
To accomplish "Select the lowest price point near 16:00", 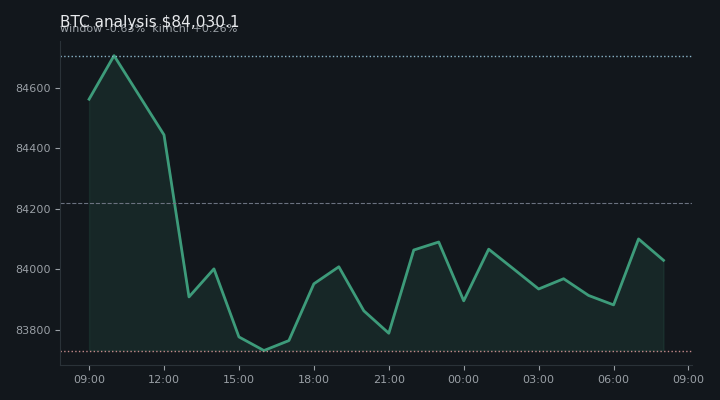I will tap(264, 350).
